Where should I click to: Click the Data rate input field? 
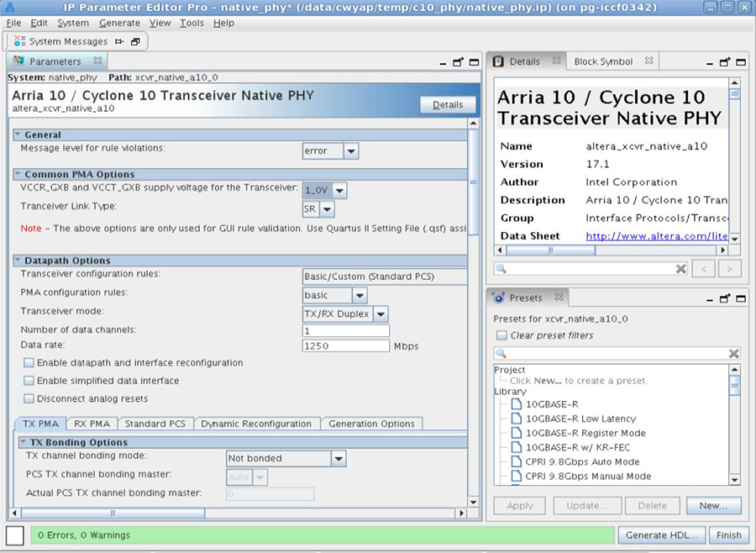[x=345, y=346]
